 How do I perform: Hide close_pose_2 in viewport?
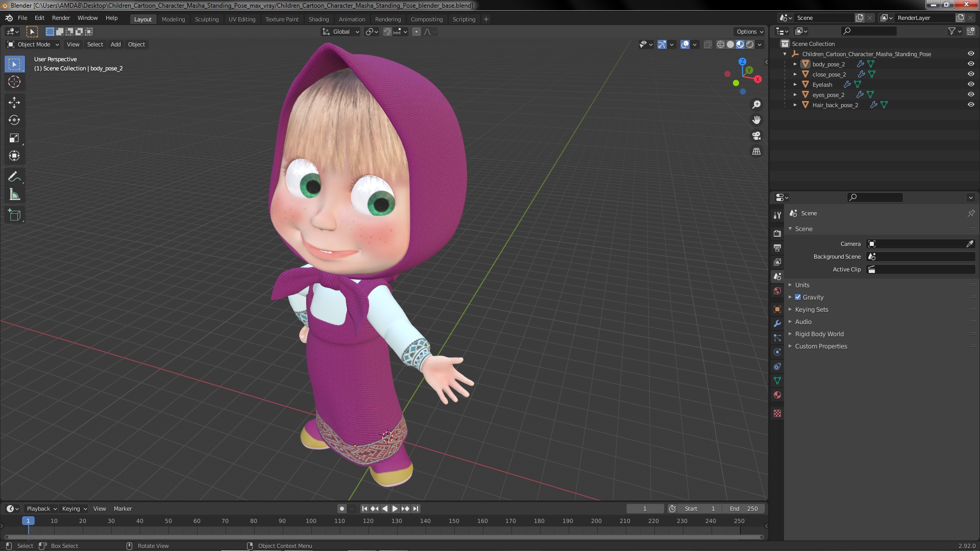pyautogui.click(x=971, y=74)
